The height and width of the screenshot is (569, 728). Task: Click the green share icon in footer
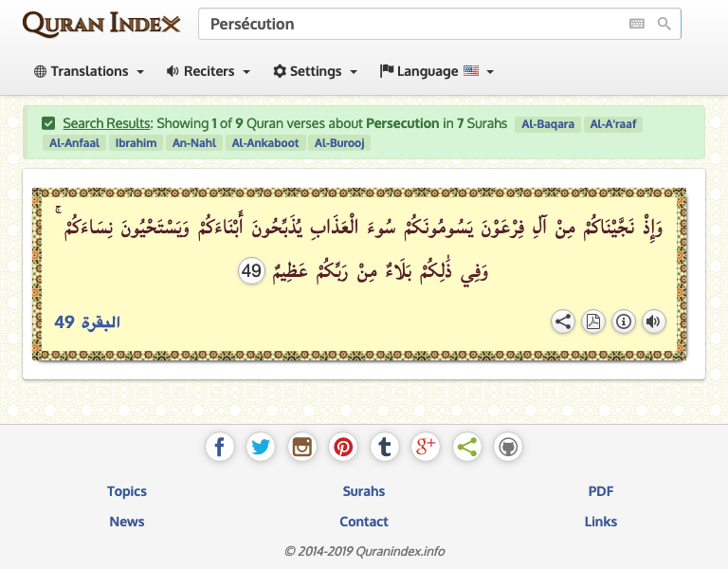466,447
